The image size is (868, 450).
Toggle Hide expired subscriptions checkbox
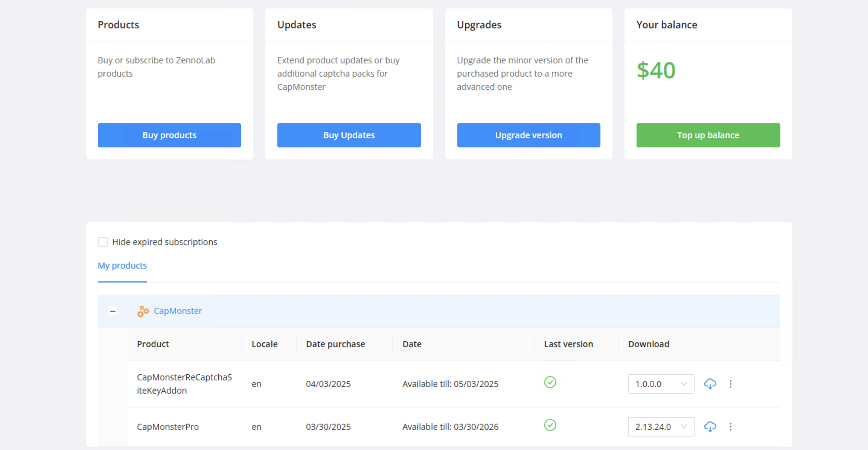[x=103, y=242]
